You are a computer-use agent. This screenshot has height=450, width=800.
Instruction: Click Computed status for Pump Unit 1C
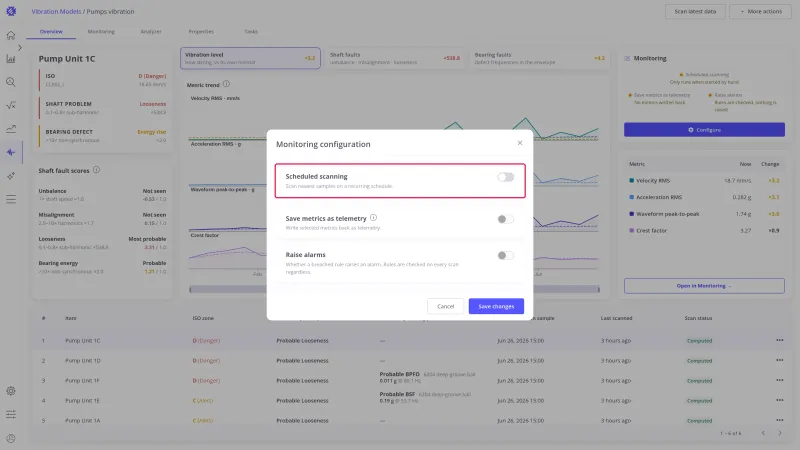pos(699,341)
